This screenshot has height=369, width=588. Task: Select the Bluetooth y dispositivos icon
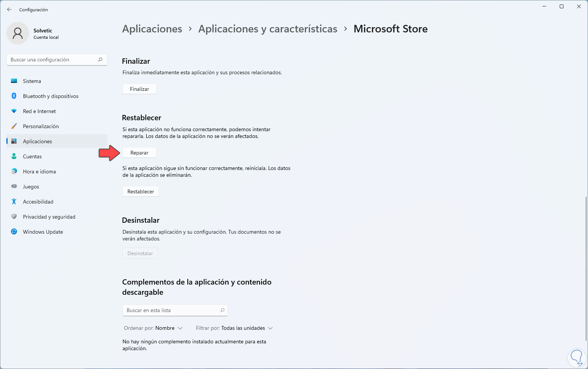pos(14,96)
